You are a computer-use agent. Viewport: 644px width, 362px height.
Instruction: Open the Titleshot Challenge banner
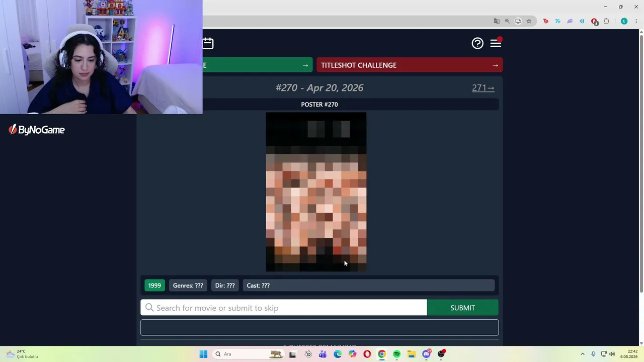410,65
